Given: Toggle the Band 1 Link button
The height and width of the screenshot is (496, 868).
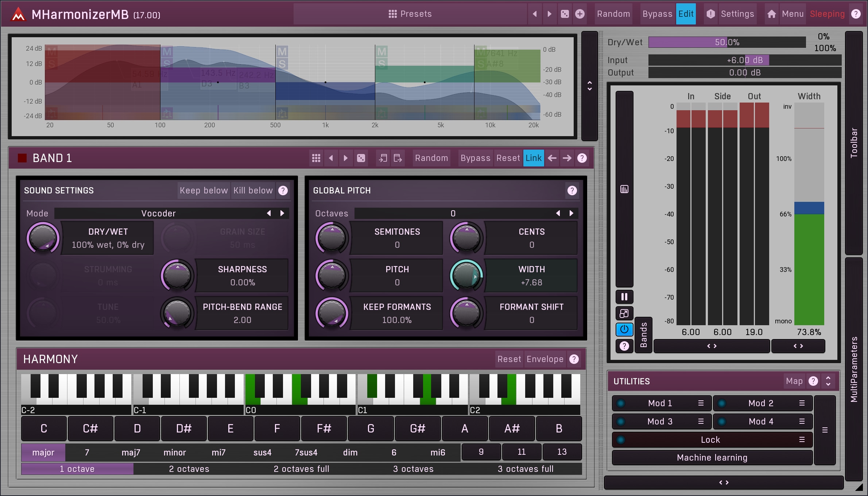Looking at the screenshot, I should pyautogui.click(x=533, y=158).
